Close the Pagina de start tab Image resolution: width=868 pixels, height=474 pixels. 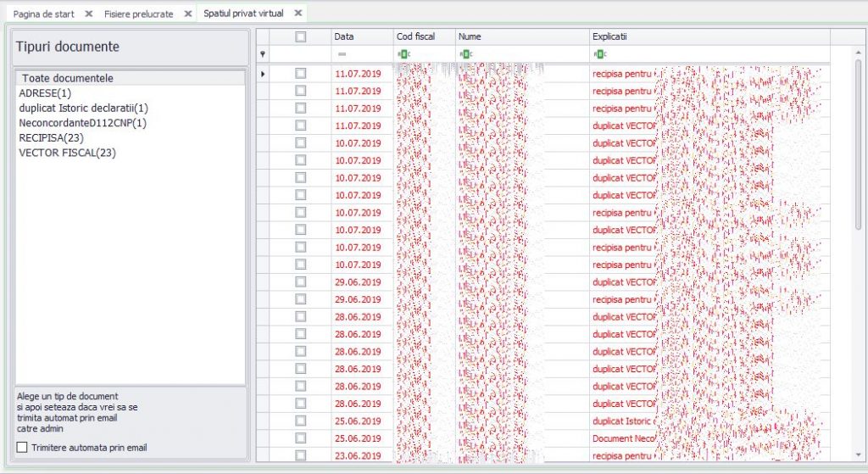[88, 14]
